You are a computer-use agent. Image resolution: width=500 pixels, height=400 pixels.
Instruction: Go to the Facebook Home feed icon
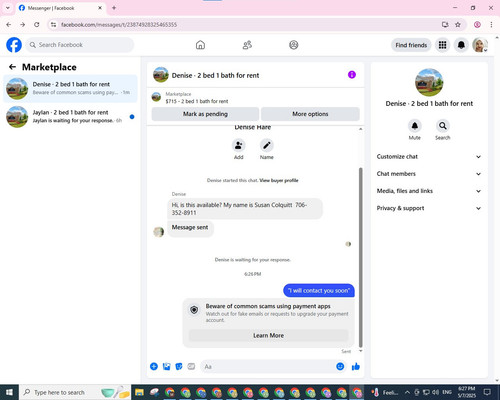pos(200,45)
